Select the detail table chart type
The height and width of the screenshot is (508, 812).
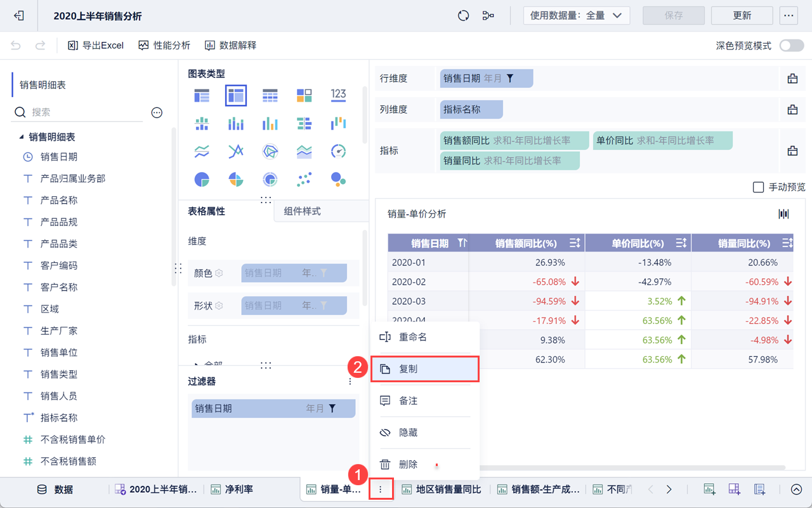tap(270, 96)
